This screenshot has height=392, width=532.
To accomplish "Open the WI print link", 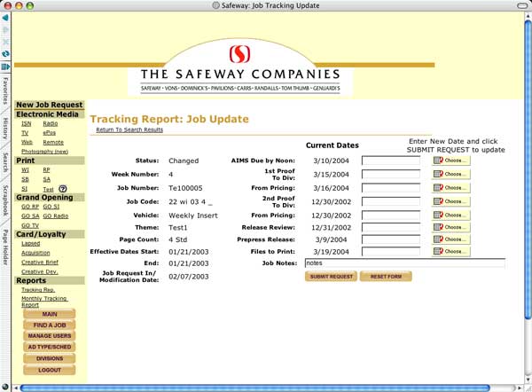I will 25,169.
